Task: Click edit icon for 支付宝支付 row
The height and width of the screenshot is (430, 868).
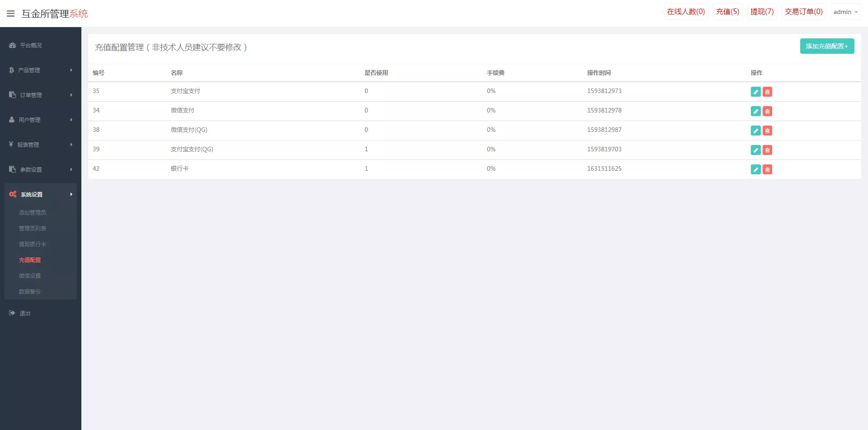Action: click(x=755, y=92)
